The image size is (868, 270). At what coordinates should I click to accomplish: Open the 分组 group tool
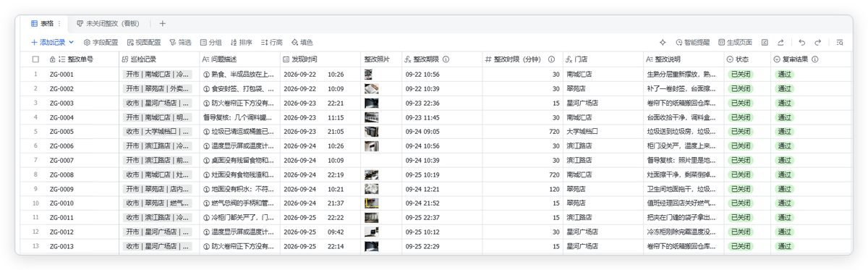[210, 43]
